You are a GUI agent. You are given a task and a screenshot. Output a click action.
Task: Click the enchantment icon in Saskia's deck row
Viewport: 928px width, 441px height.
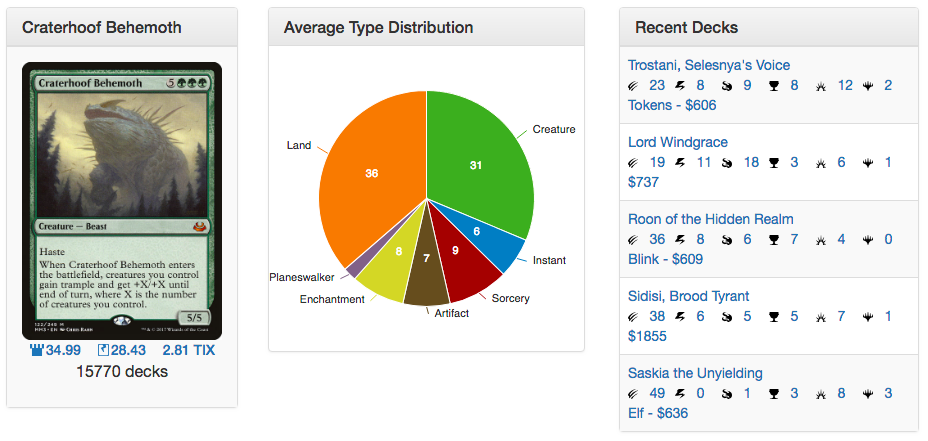click(822, 394)
